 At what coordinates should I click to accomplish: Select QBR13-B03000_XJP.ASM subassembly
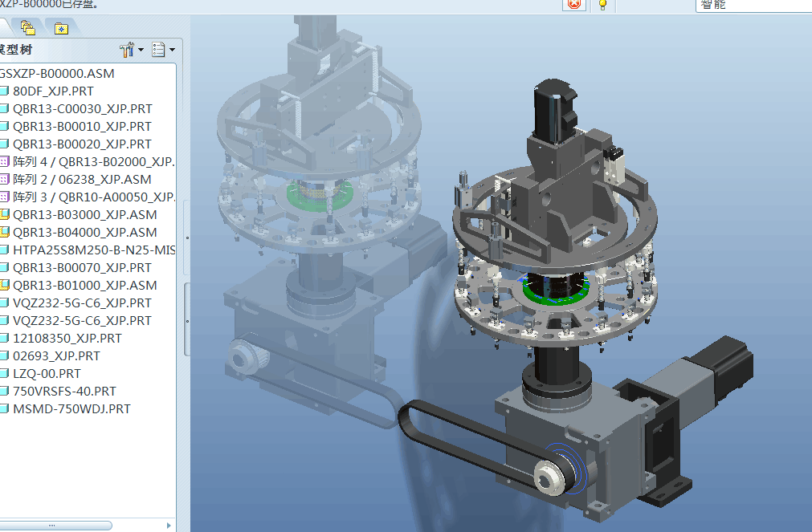(x=85, y=214)
